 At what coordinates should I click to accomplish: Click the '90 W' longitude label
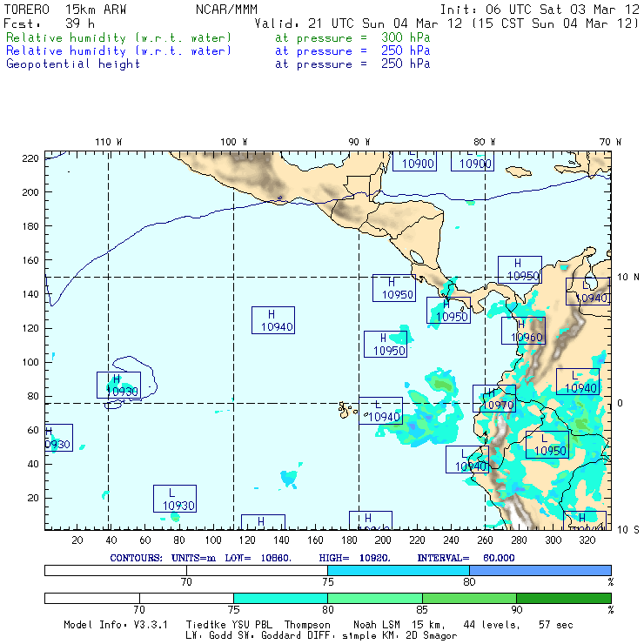[359, 142]
